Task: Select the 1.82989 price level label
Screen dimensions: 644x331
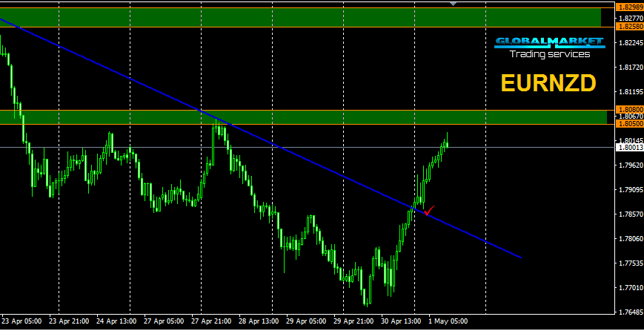Action: tap(631, 7)
